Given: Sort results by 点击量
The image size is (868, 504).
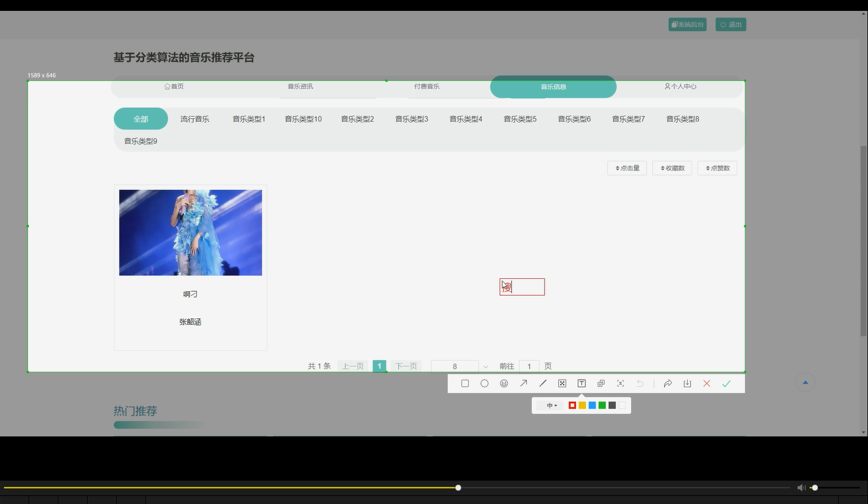Looking at the screenshot, I should click(626, 168).
